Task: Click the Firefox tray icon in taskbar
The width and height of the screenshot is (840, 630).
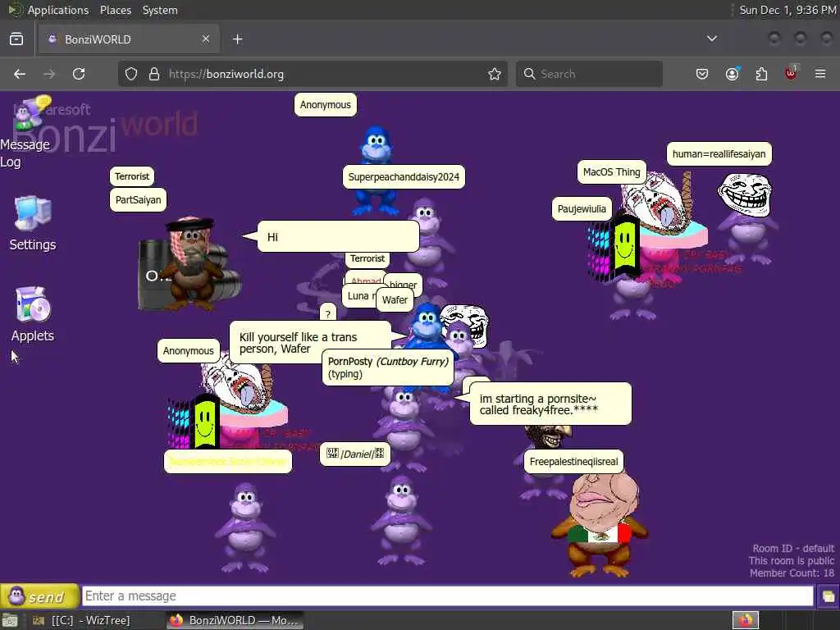Action: (x=746, y=620)
